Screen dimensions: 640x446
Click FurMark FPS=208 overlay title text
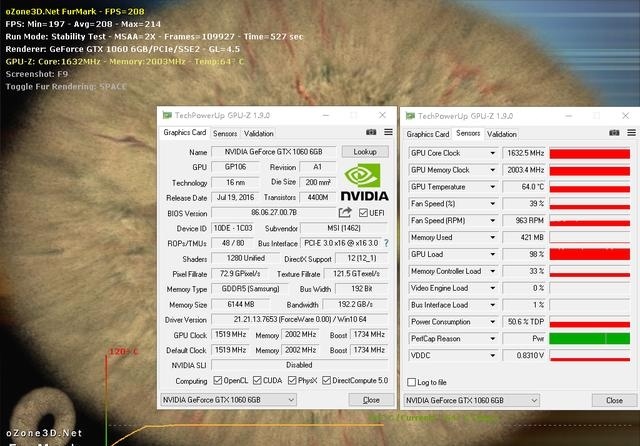click(75, 11)
